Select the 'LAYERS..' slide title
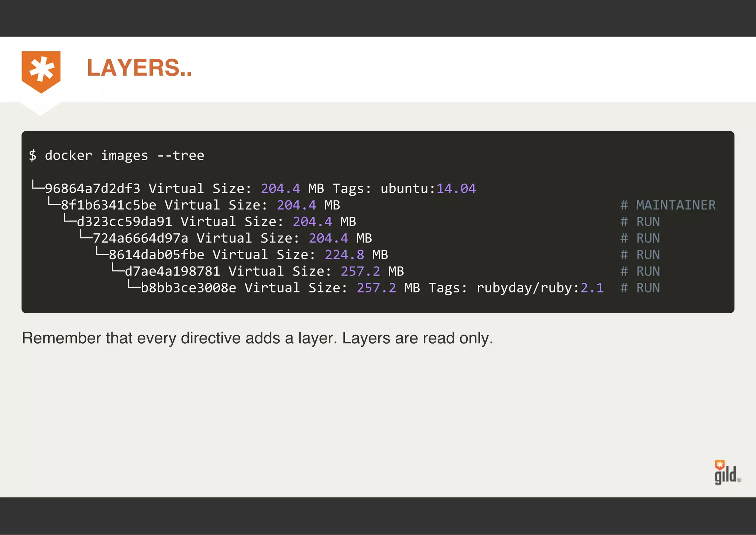This screenshot has height=535, width=756. tap(140, 68)
